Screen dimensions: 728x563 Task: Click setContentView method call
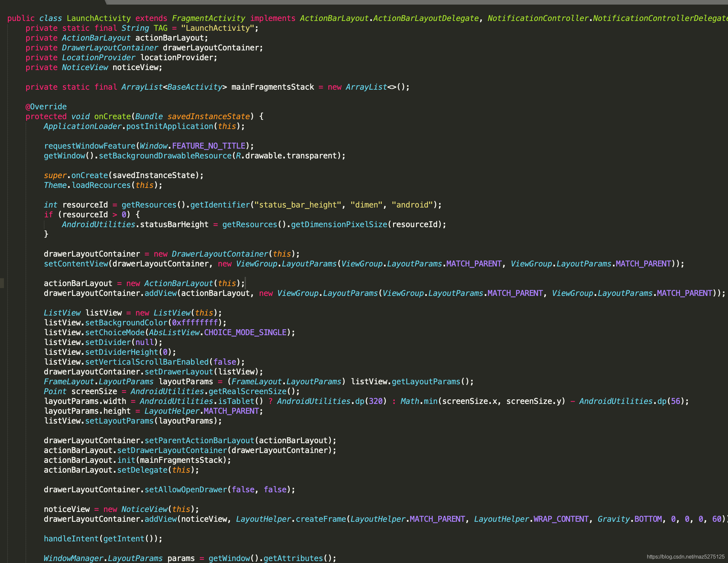tap(76, 264)
